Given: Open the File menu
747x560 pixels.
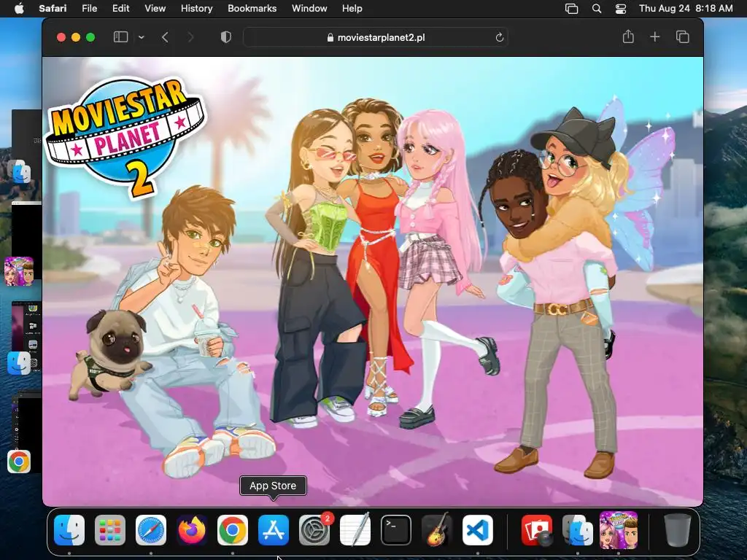Looking at the screenshot, I should click(x=89, y=9).
